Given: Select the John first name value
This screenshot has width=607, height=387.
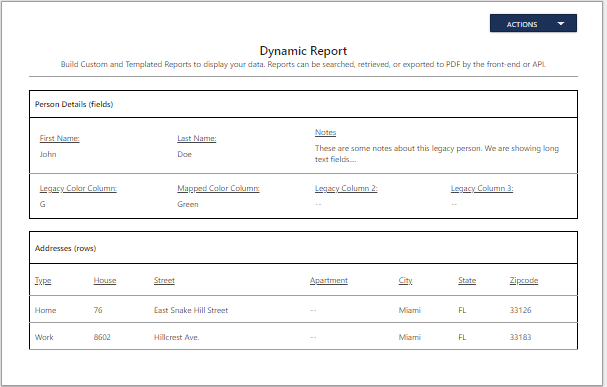Looking at the screenshot, I should pos(48,154).
